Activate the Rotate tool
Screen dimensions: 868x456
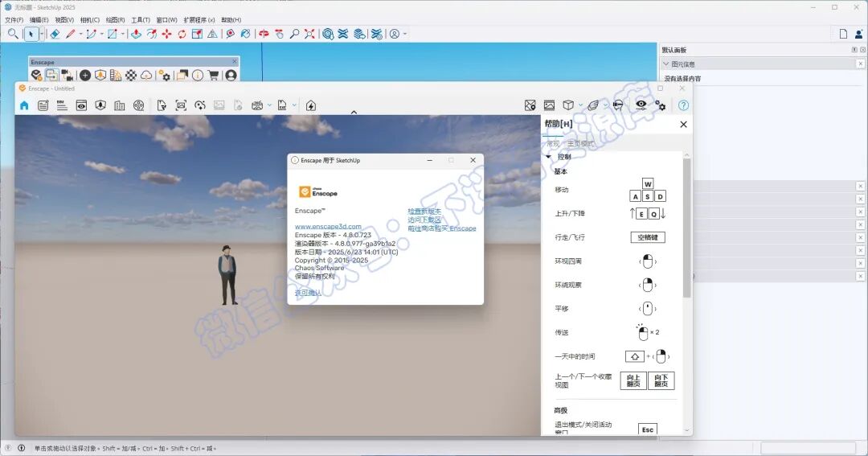[182, 34]
